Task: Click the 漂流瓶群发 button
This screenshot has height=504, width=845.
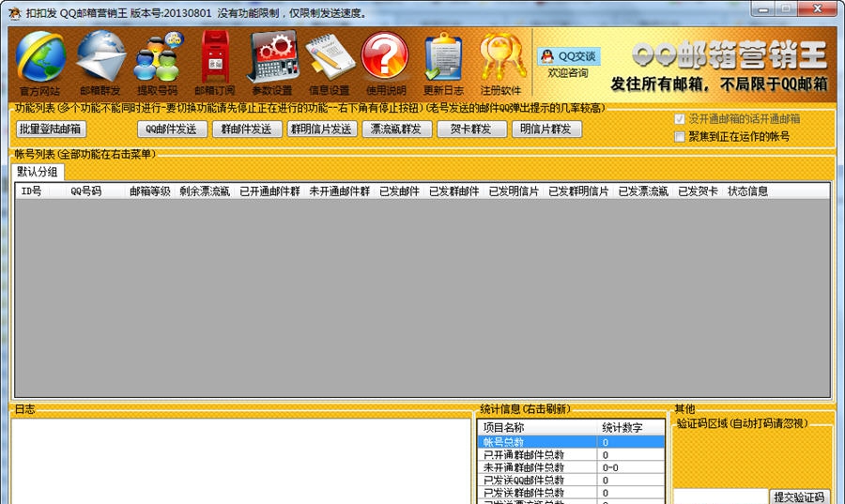Action: (396, 130)
